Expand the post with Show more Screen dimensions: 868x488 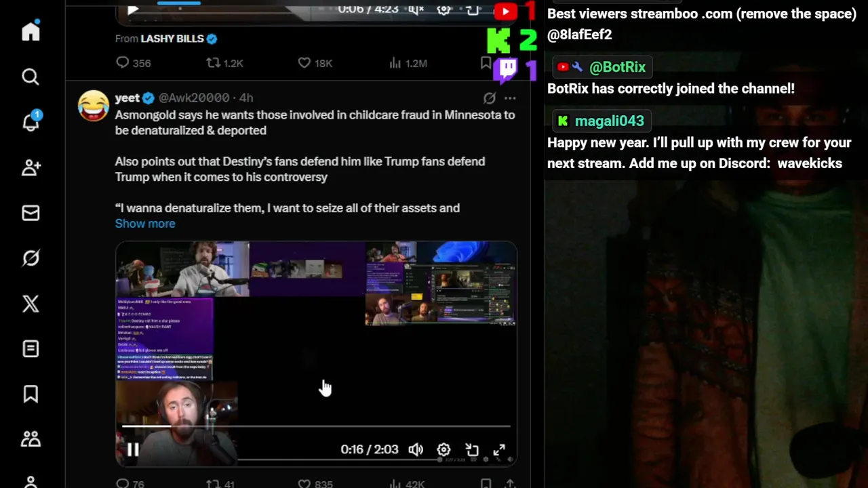click(145, 224)
